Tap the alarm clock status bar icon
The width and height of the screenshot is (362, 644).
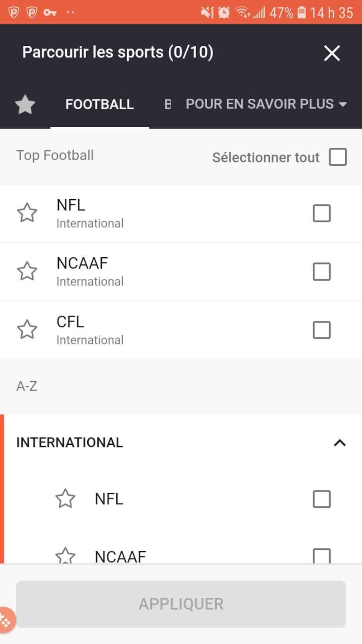(x=224, y=12)
